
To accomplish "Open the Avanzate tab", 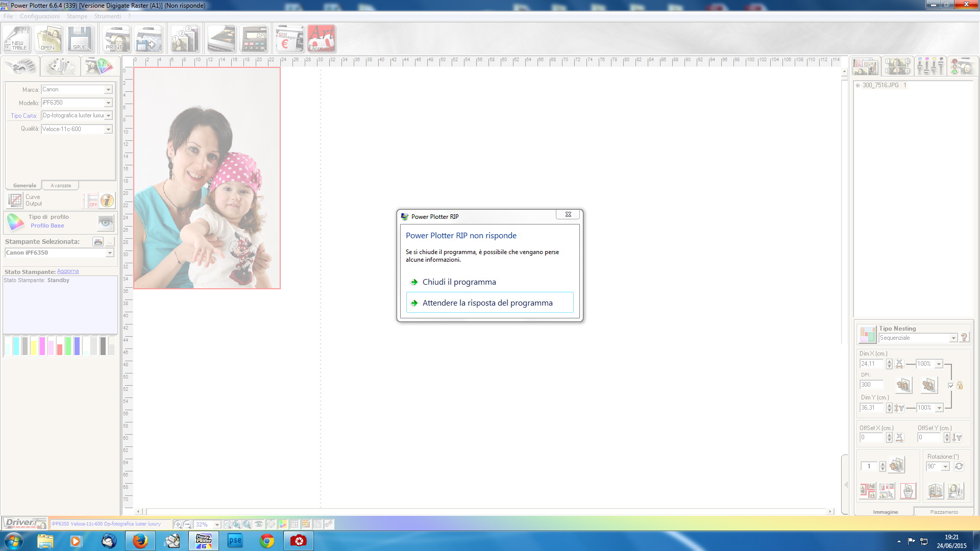I will [61, 185].
